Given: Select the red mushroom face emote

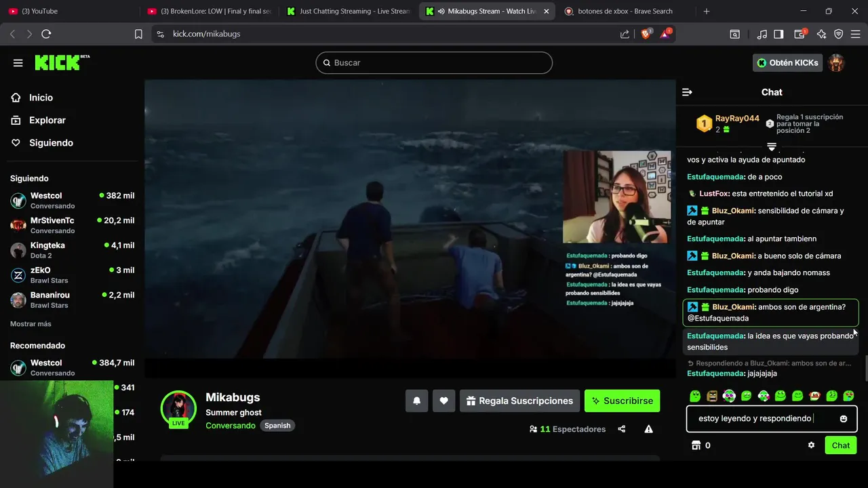Looking at the screenshot, I should (814, 396).
